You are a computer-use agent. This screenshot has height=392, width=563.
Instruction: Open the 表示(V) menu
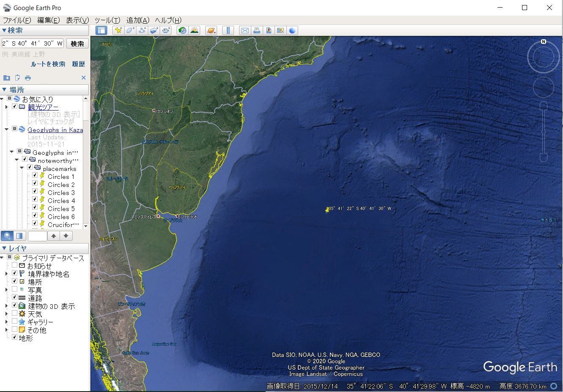pyautogui.click(x=77, y=20)
